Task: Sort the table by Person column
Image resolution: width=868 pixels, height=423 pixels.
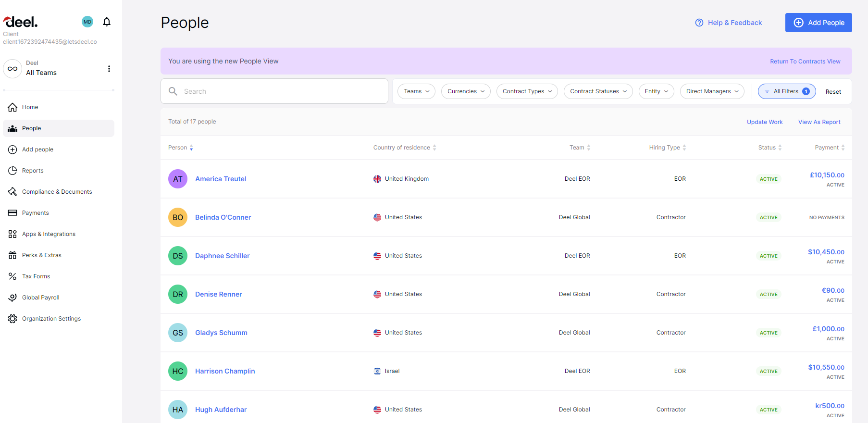Action: (x=181, y=148)
